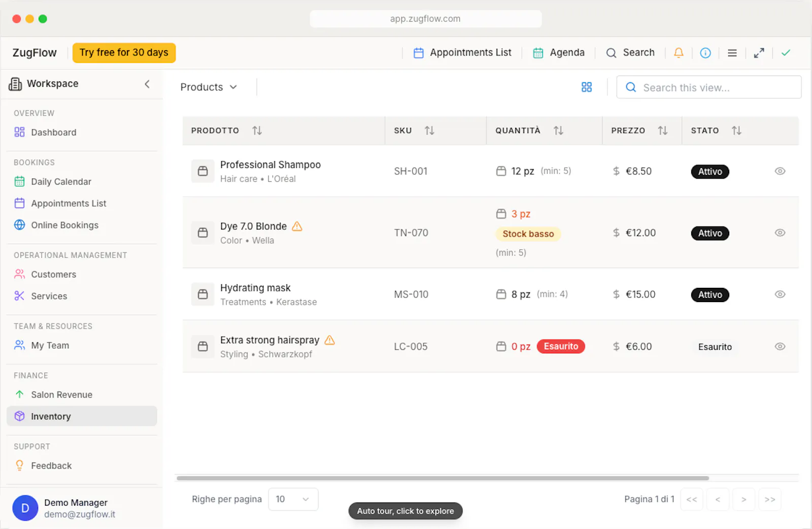Image resolution: width=812 pixels, height=529 pixels.
Task: Click the SKU cell SH-001
Action: pyautogui.click(x=411, y=172)
